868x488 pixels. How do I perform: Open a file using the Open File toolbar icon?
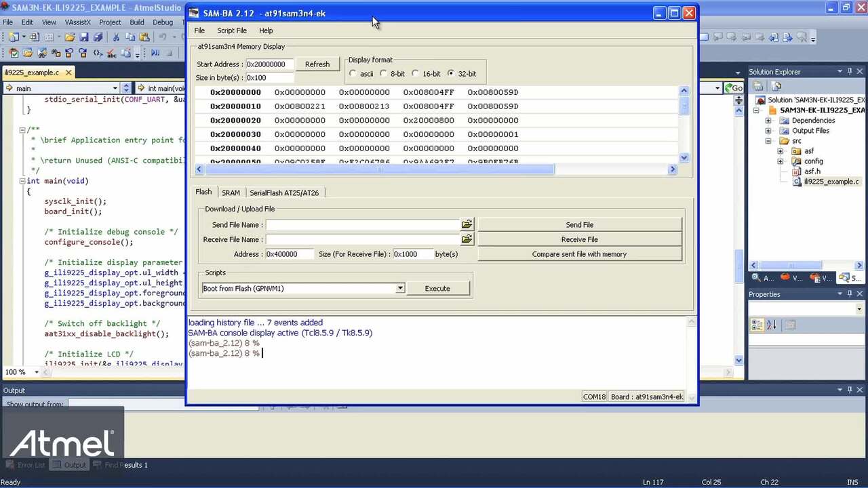click(71, 37)
